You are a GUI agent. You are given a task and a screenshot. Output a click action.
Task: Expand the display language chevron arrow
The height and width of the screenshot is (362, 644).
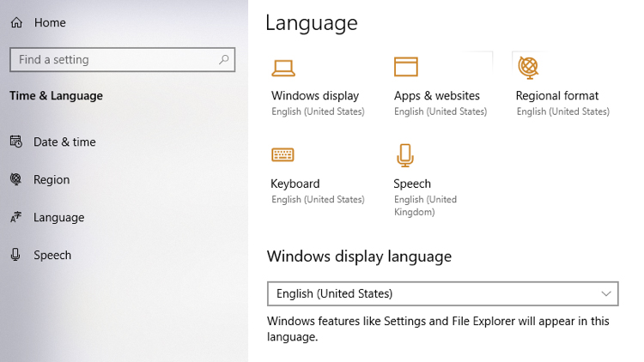click(x=606, y=293)
